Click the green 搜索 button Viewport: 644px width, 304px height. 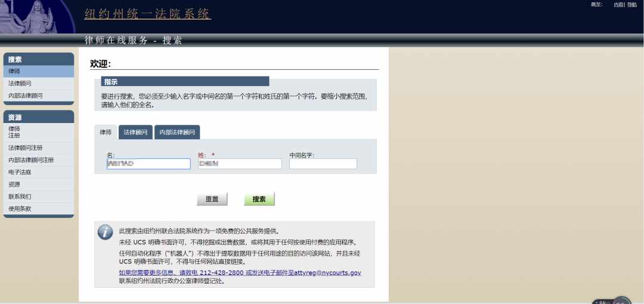(x=259, y=199)
